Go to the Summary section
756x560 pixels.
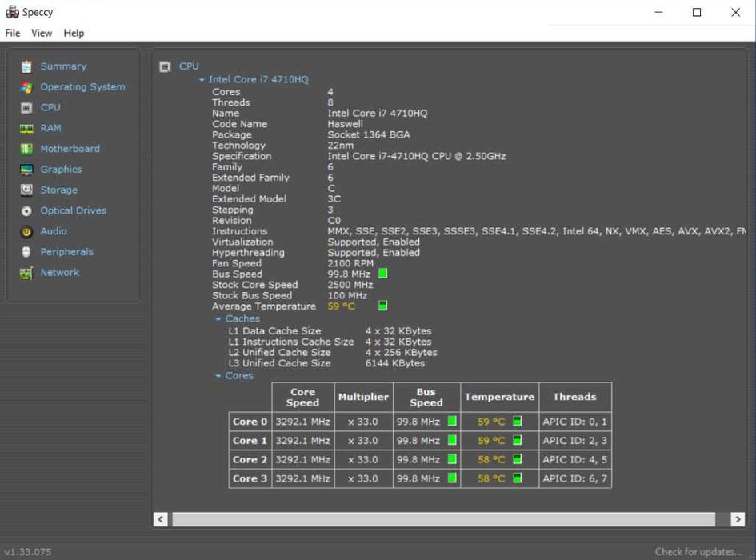click(x=63, y=66)
